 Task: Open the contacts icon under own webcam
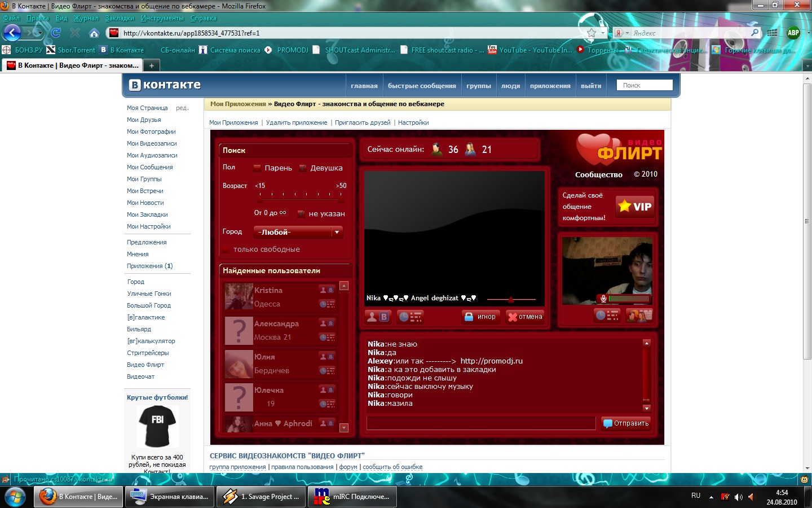pyautogui.click(x=639, y=316)
